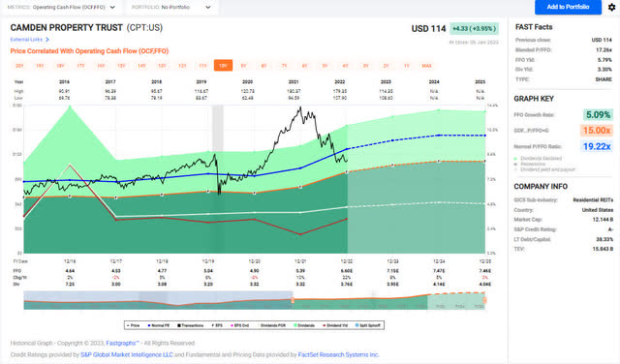The width and height of the screenshot is (620, 364).
Task: Click the left handle of range navigator
Action: pyautogui.click(x=293, y=301)
